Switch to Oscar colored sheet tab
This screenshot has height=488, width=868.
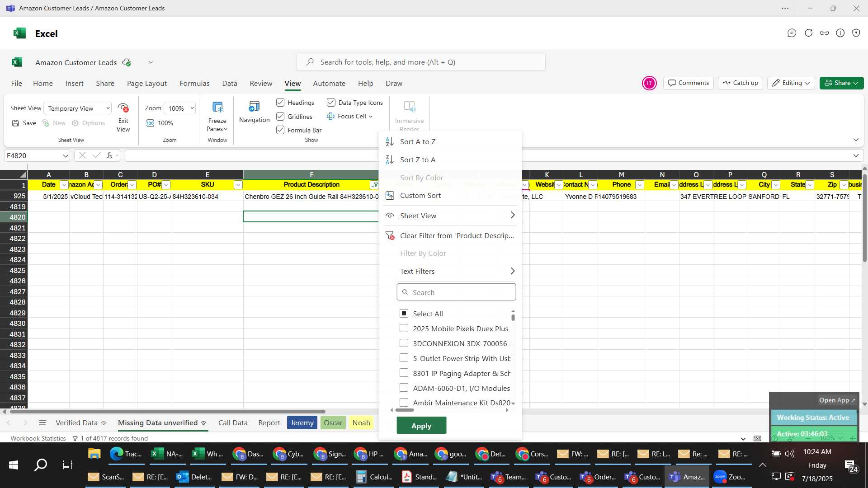(x=333, y=422)
